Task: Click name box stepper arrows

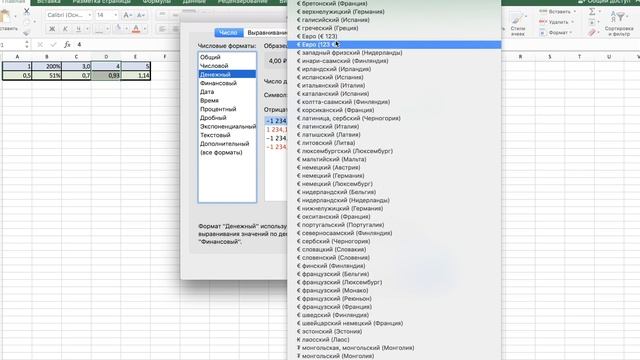Action: pos(27,44)
